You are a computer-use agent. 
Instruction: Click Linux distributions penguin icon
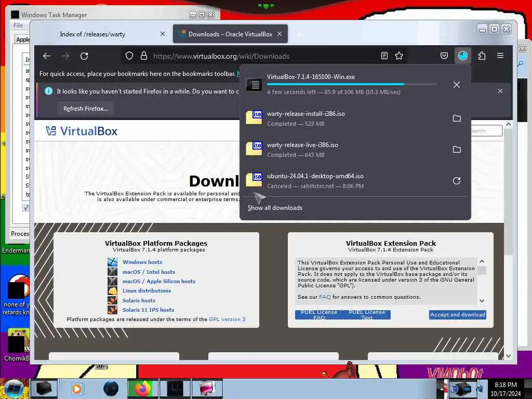[x=112, y=291]
